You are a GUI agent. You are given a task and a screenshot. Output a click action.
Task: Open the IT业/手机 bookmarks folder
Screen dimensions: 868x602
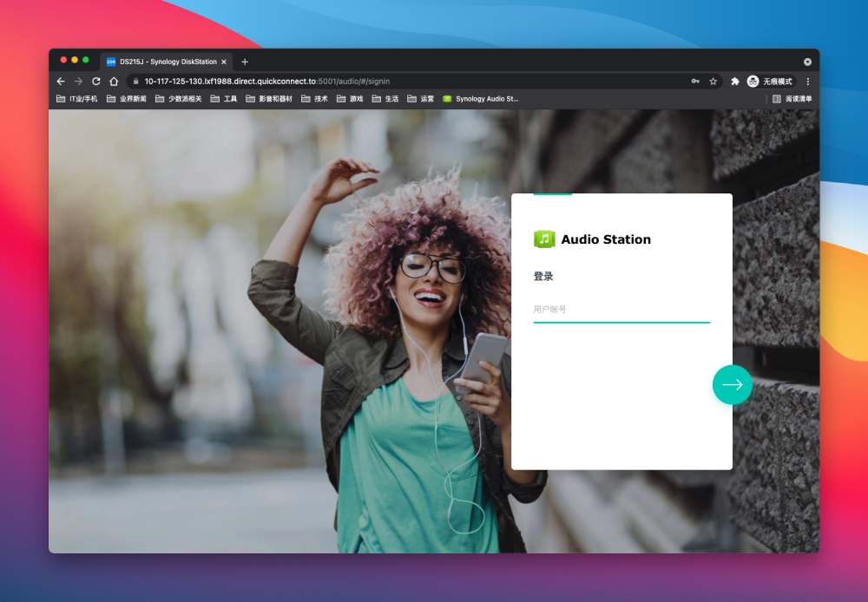[x=77, y=99]
